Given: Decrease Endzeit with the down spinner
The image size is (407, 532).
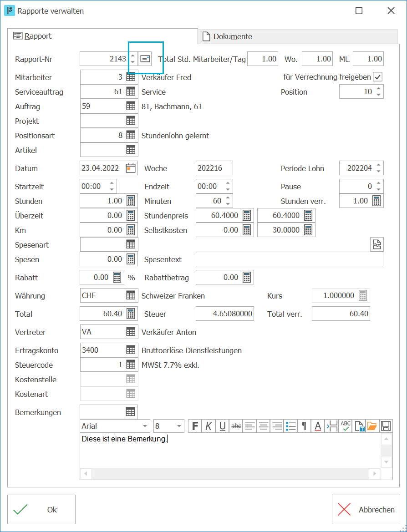Looking at the screenshot, I should click(228, 189).
